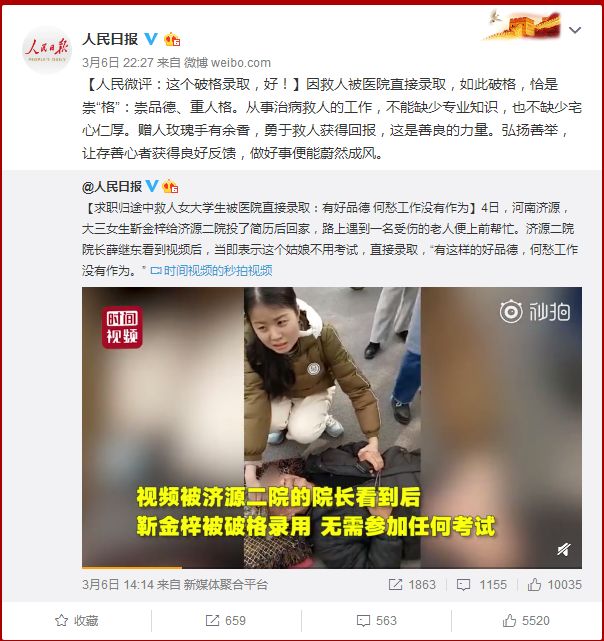Click the verified badge next to @人民日报
The image size is (604, 641).
point(152,186)
